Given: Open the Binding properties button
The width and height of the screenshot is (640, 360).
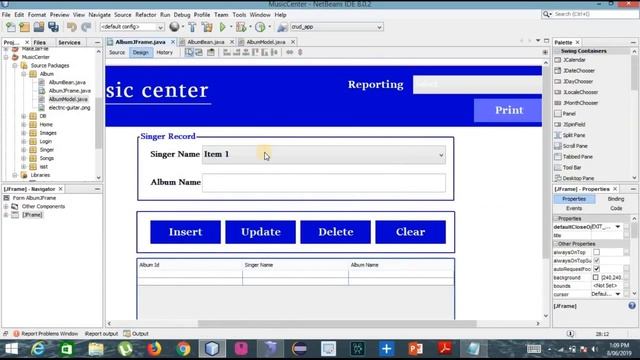Looking at the screenshot, I should click(616, 199).
